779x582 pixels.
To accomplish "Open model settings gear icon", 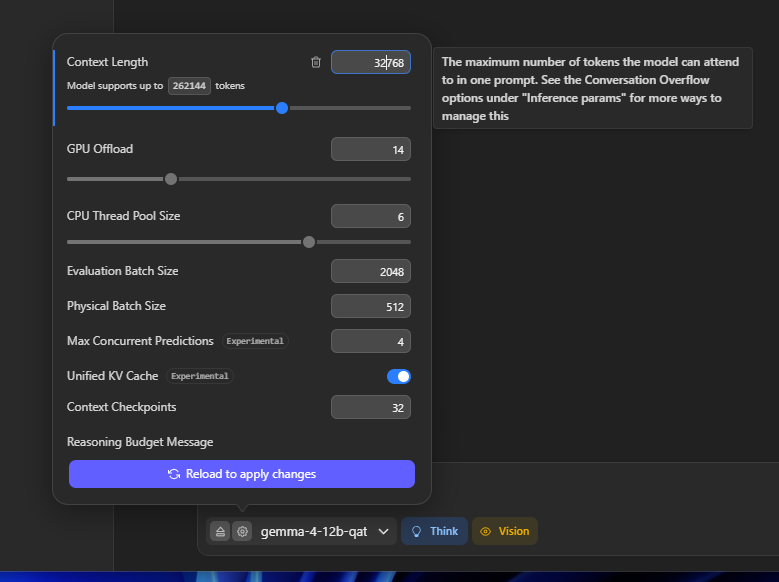I will tap(242, 531).
